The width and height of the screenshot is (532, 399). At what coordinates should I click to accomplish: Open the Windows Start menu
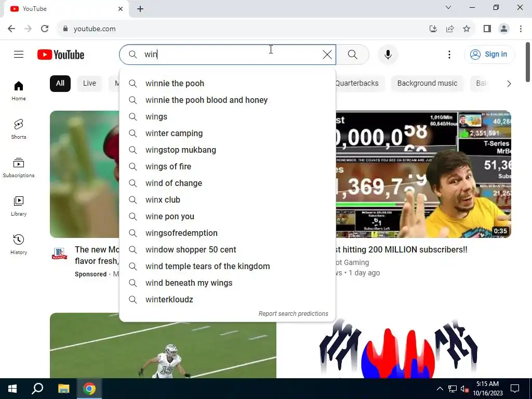point(12,389)
